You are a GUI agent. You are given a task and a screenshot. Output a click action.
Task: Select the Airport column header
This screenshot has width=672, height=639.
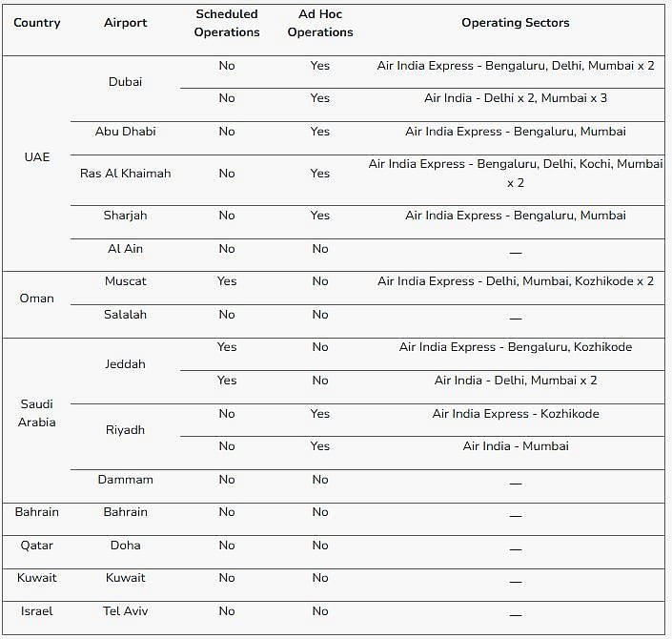pyautogui.click(x=125, y=23)
